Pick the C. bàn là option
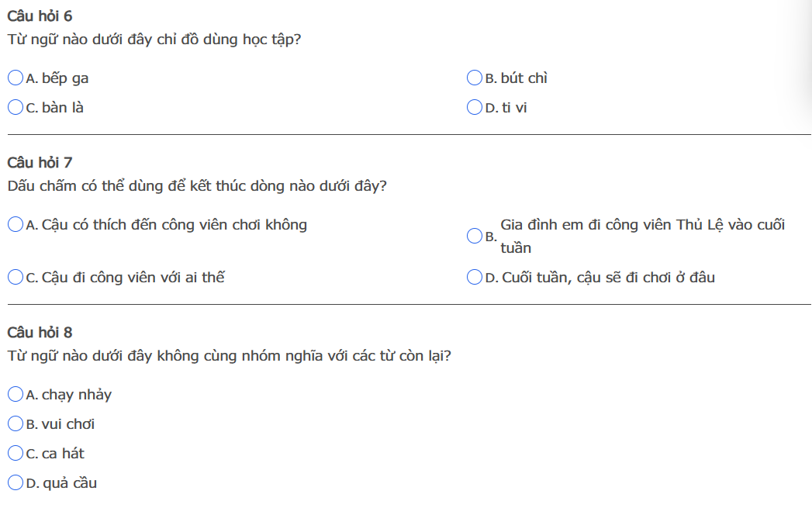Screen dimensions: 812x508 (x=16, y=108)
